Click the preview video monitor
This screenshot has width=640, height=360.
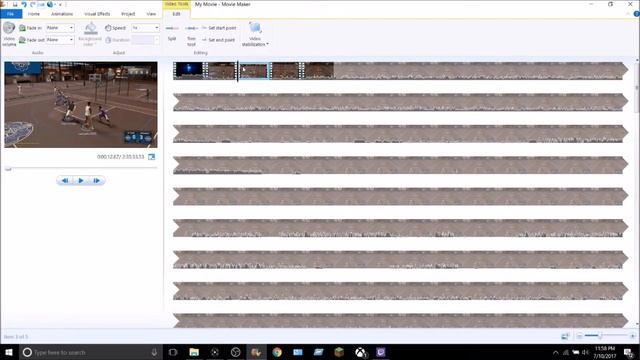(x=81, y=104)
